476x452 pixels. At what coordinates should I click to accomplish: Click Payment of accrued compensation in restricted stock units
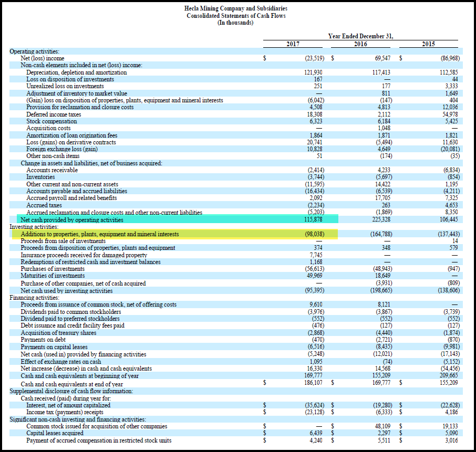point(99,440)
